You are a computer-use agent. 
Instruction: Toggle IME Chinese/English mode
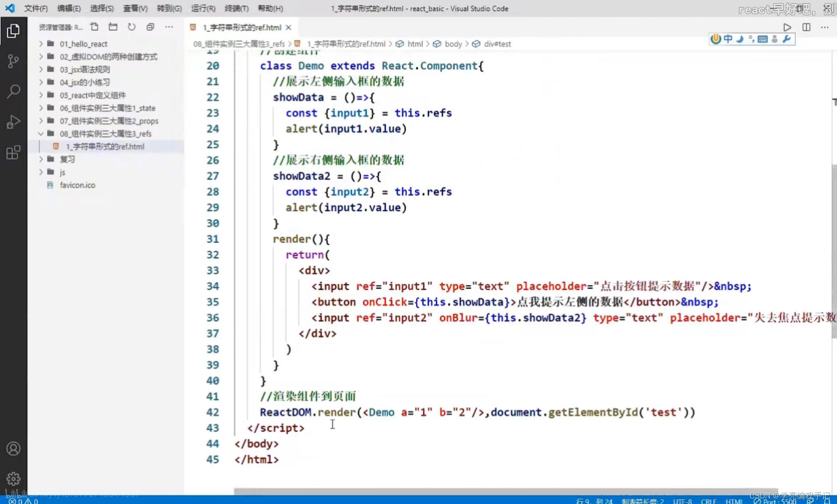728,39
